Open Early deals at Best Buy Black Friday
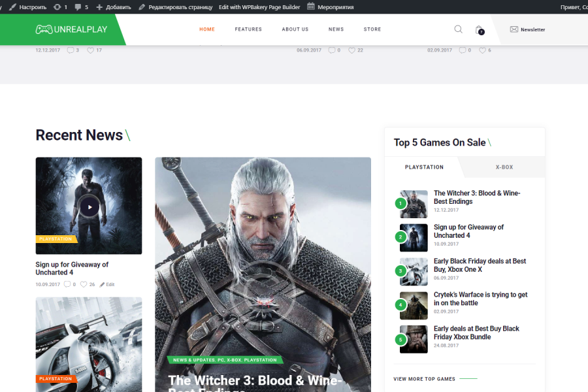 476,333
